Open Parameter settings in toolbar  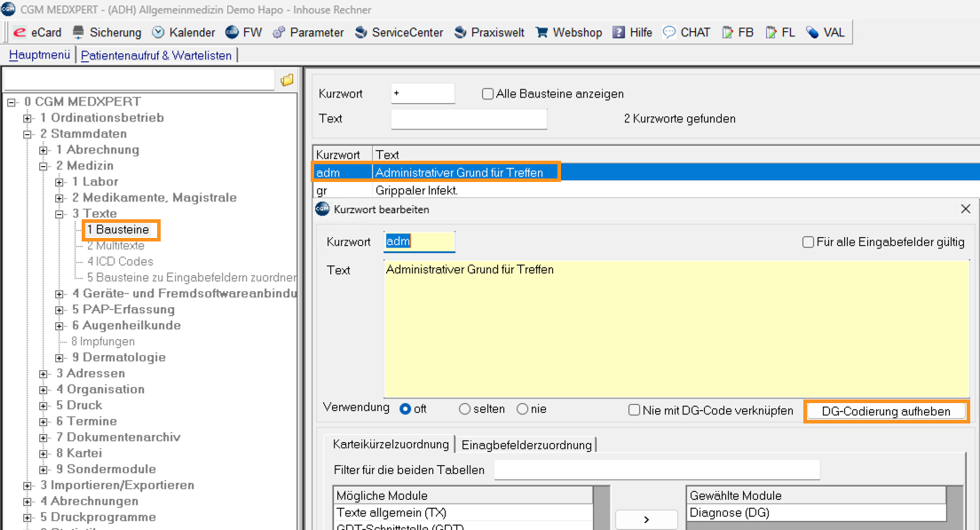[x=279, y=32]
